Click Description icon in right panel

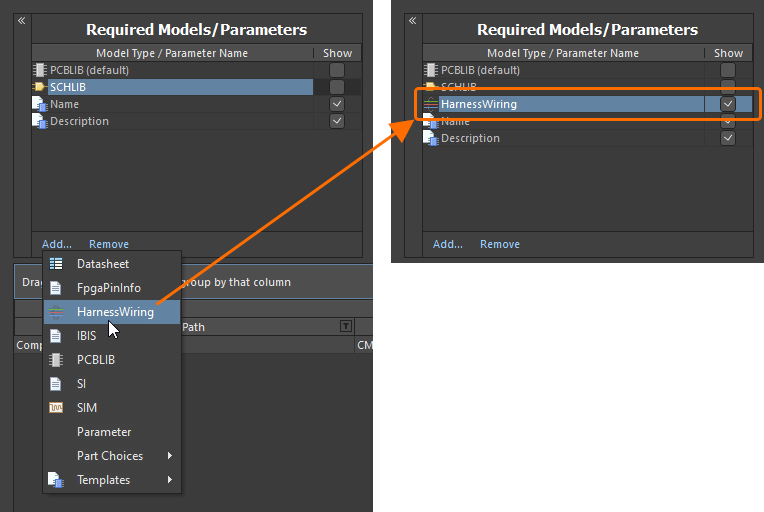431,138
